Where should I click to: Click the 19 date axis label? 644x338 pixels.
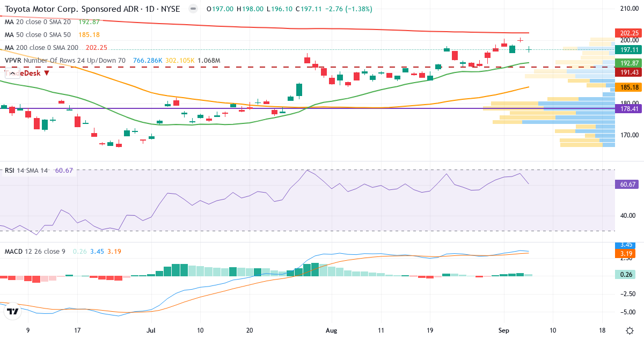point(430,330)
